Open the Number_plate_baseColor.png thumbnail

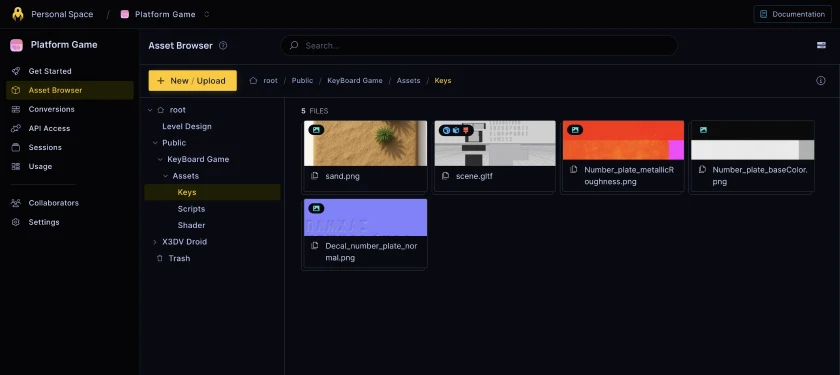752,140
